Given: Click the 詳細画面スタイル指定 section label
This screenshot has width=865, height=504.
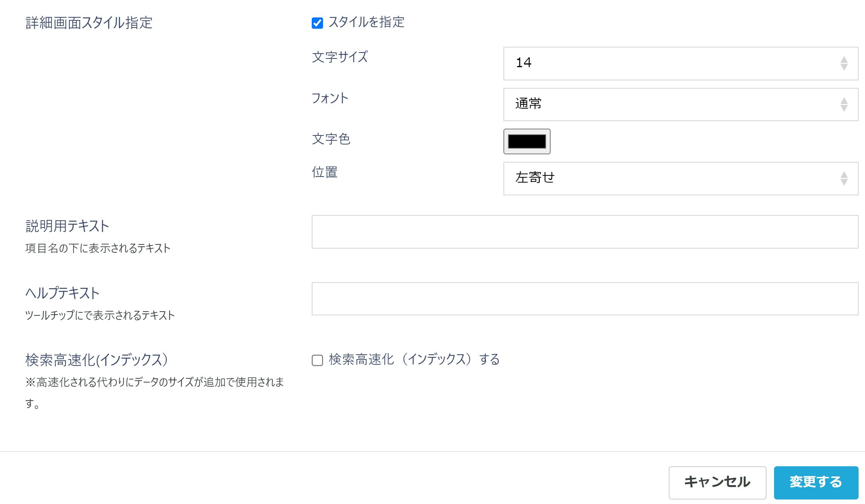Looking at the screenshot, I should pos(90,22).
